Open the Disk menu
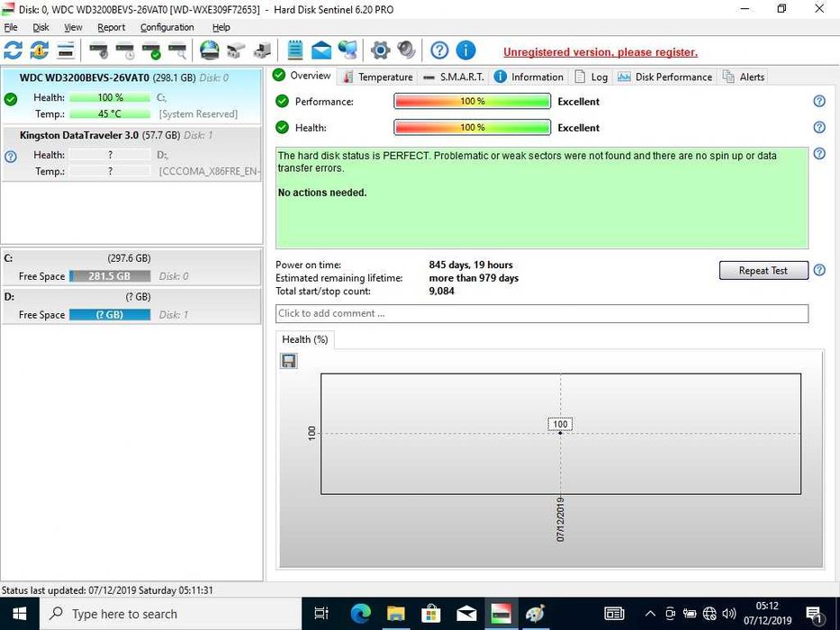Image resolution: width=840 pixels, height=630 pixels. (x=41, y=27)
